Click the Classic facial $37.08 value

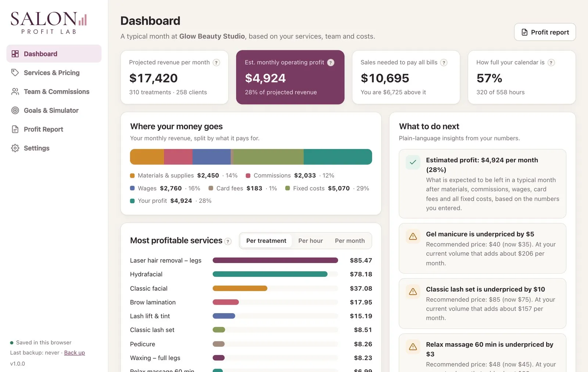pyautogui.click(x=361, y=288)
